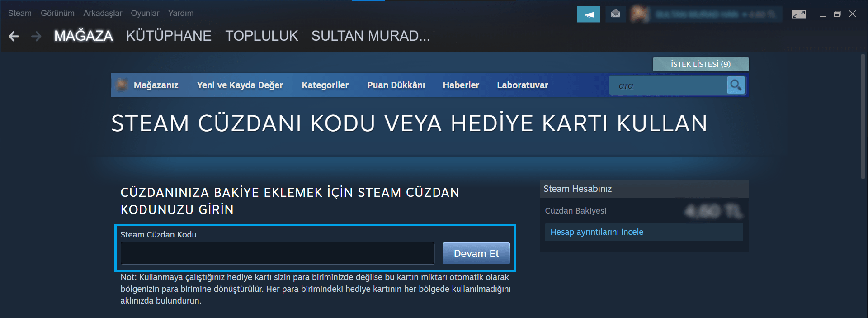Screen dimensions: 868x318
Task: Click the Mağazanız avatar icon
Action: (122, 85)
